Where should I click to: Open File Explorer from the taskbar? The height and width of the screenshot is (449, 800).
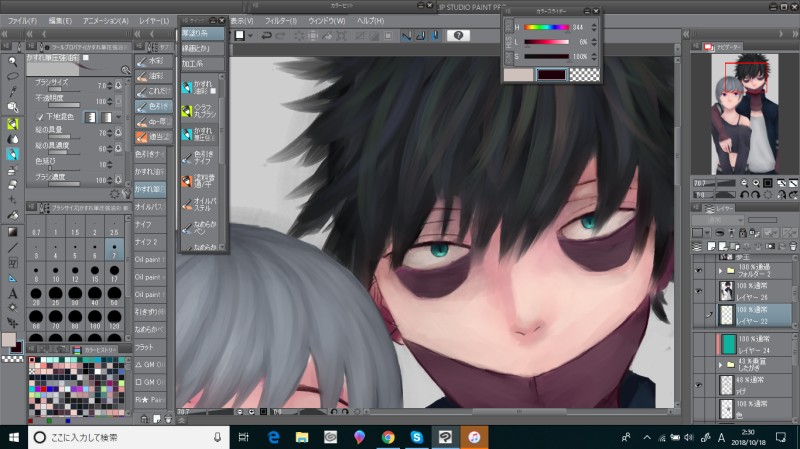302,437
